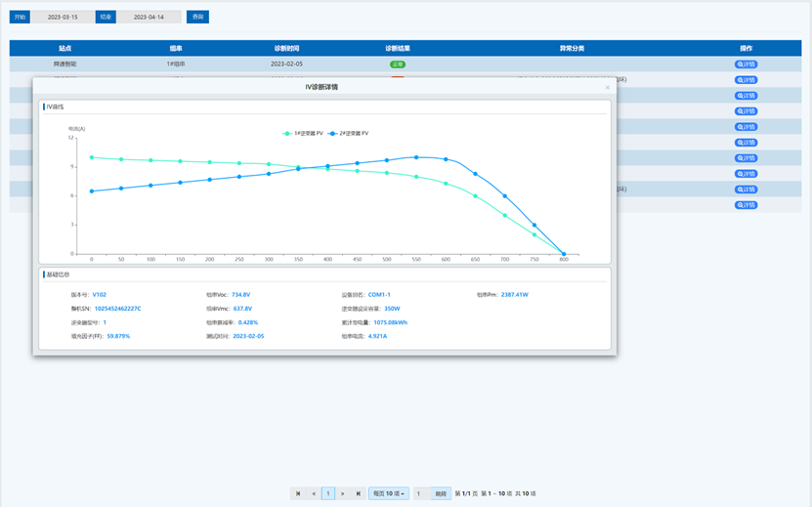Click the page jump number field
This screenshot has width=812, height=507.
tap(421, 494)
